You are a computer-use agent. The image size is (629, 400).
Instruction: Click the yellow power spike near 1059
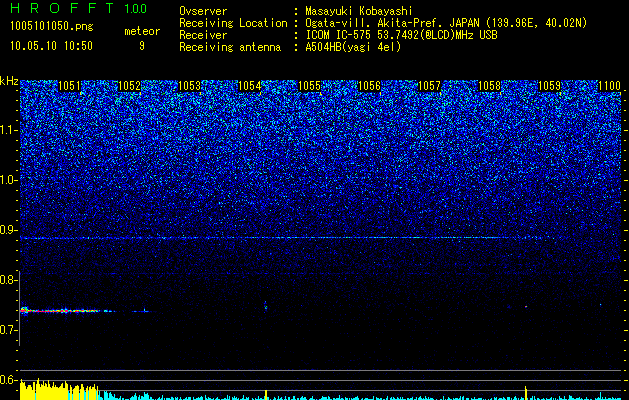526,393
